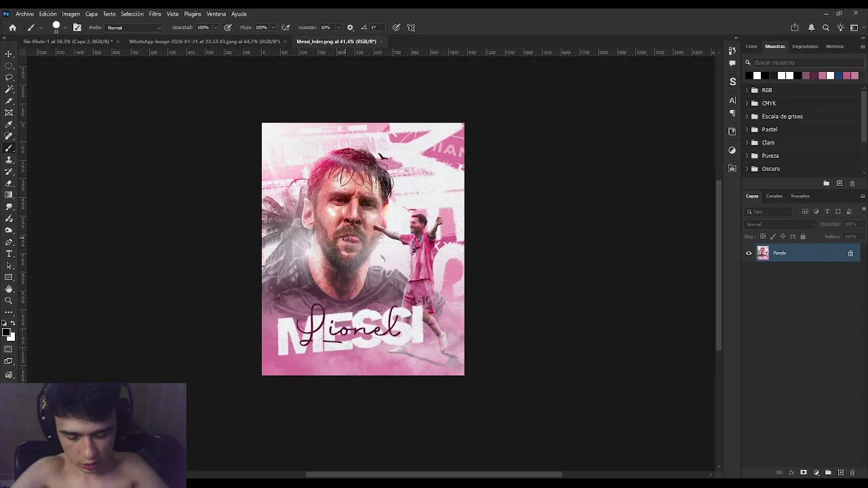Select the Horizontal Type tool

pyautogui.click(x=9, y=253)
